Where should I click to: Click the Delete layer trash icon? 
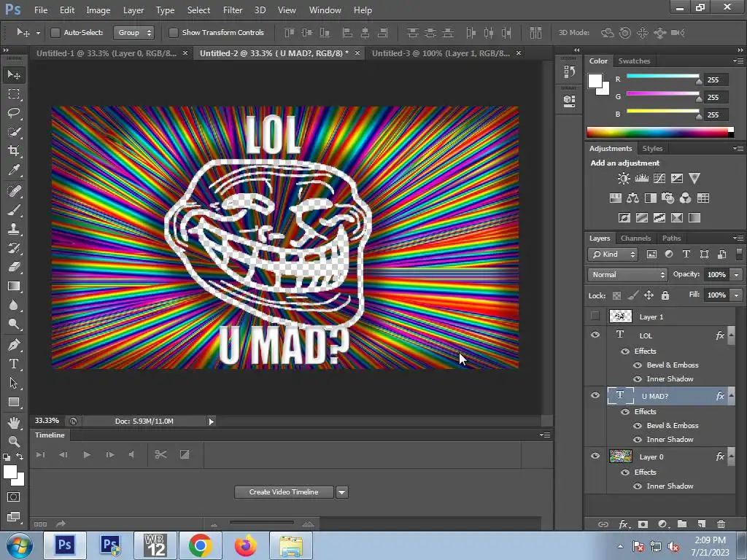[721, 524]
